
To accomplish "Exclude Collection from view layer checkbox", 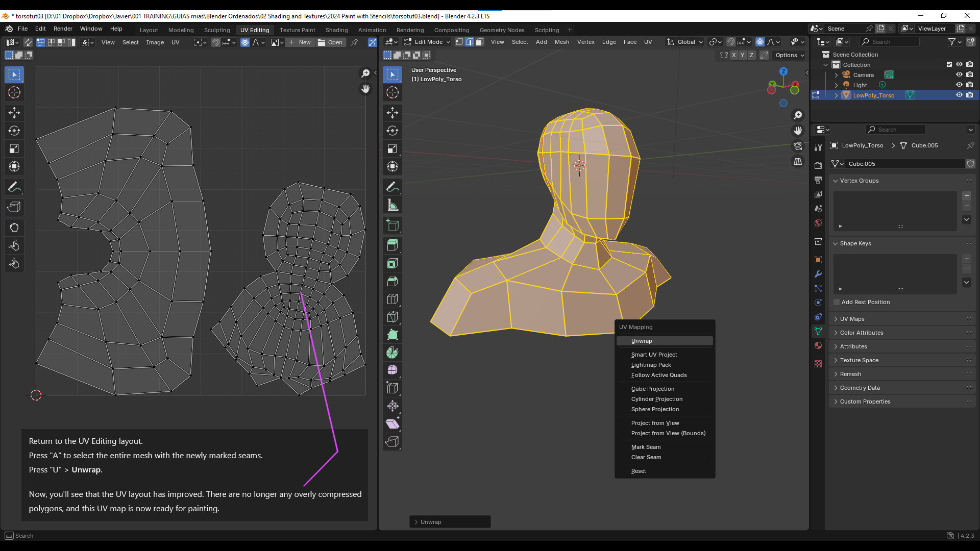I will coord(949,64).
